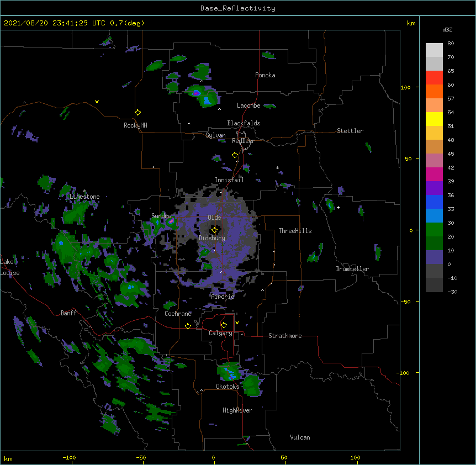Click the Stettler city label
The height and width of the screenshot is (465, 476).
click(350, 131)
